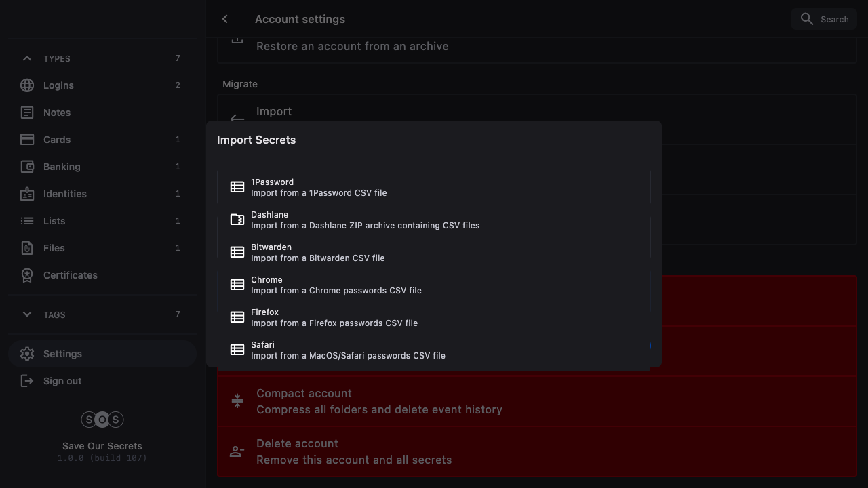The width and height of the screenshot is (868, 488).
Task: Open the Identities badge icon
Action: tap(27, 194)
